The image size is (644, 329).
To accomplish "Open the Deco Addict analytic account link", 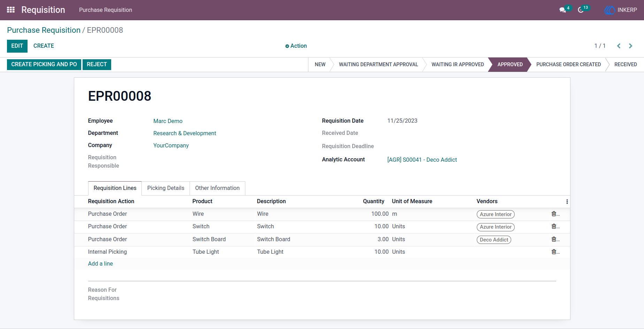I will point(422,160).
